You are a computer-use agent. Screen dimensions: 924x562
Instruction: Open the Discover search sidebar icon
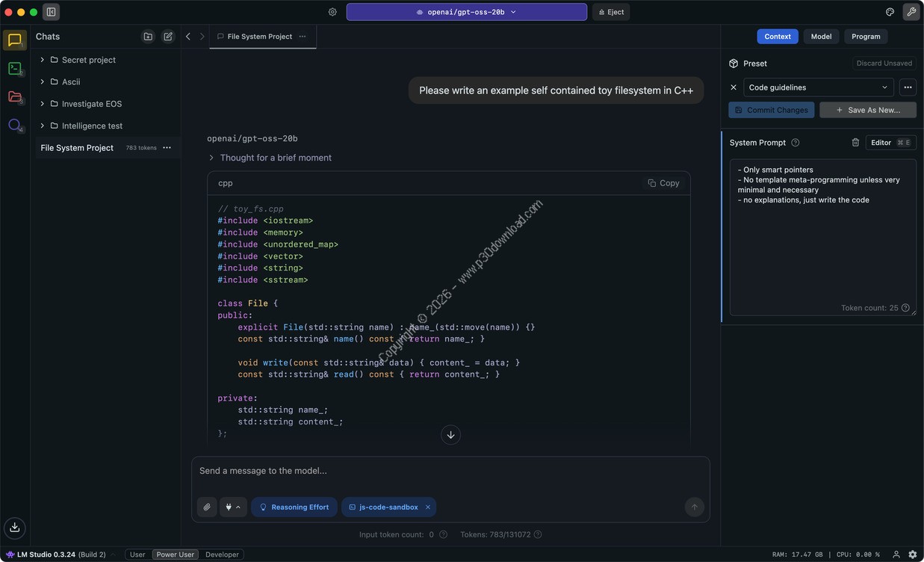[15, 125]
